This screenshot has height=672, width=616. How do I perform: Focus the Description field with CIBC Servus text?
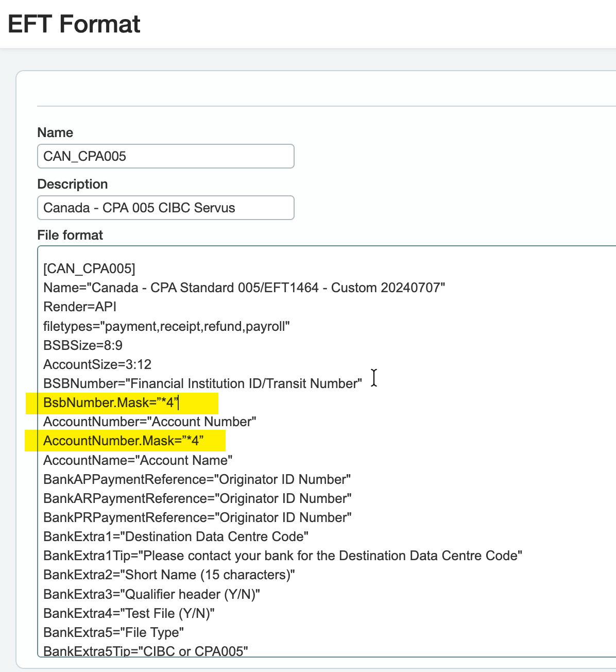coord(165,208)
